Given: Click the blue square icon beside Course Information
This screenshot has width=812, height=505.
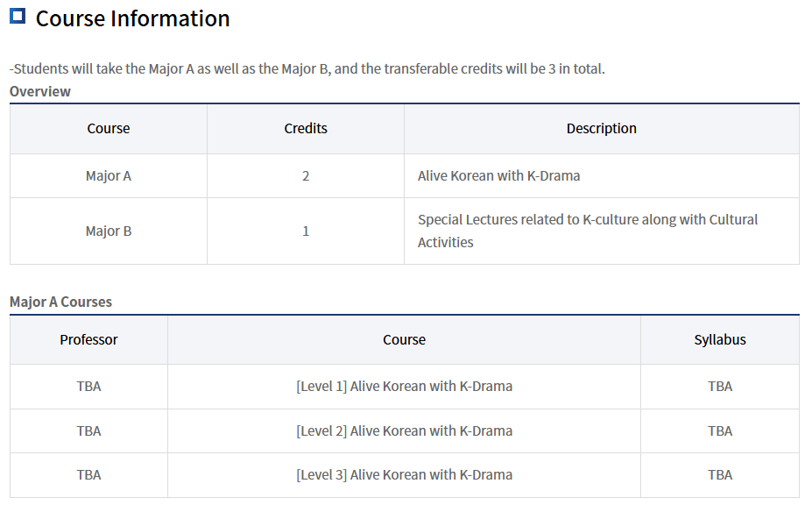Looking at the screenshot, I should pyautogui.click(x=18, y=17).
